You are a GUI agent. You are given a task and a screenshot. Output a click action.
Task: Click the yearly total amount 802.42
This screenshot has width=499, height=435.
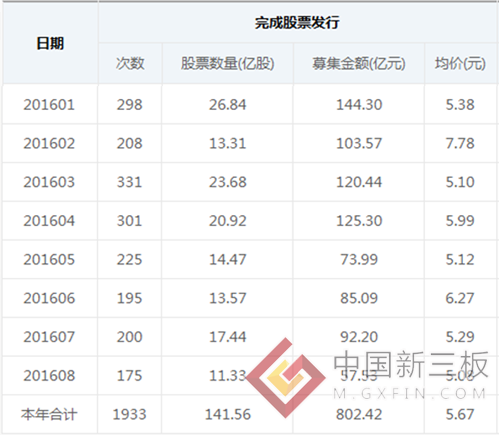click(359, 414)
